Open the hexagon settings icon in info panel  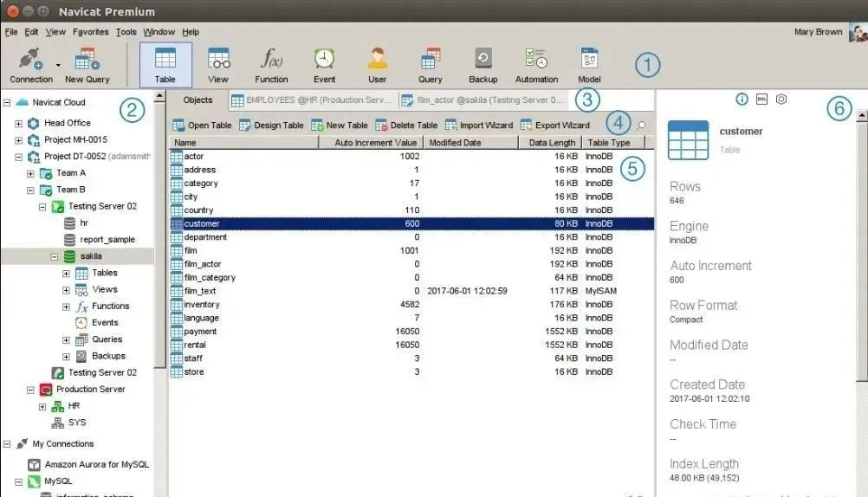781,99
